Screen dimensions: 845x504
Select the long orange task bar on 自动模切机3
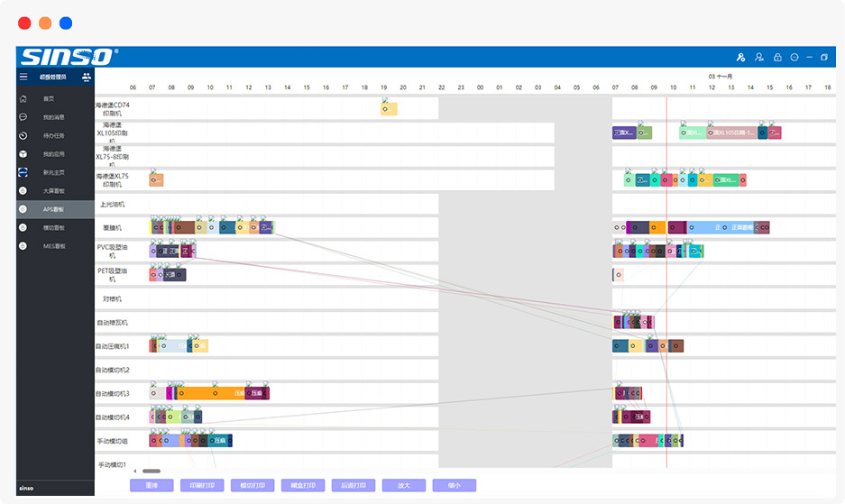click(206, 393)
